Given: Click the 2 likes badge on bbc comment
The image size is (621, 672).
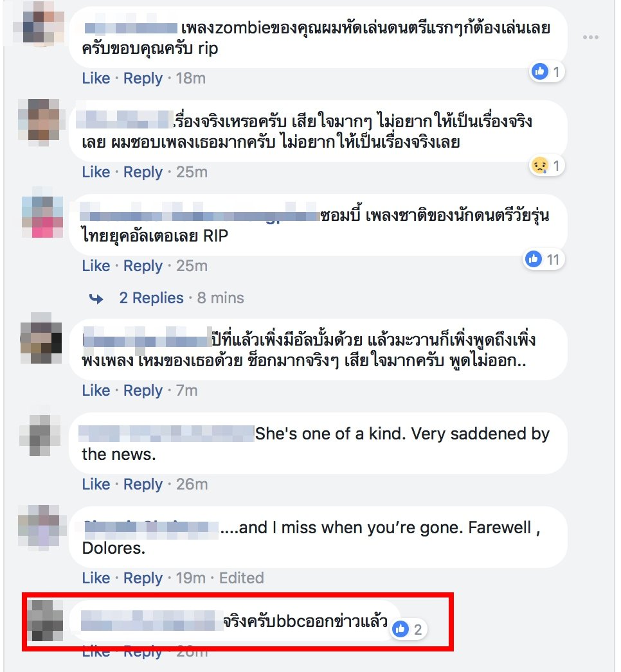Looking at the screenshot, I should click(408, 629).
